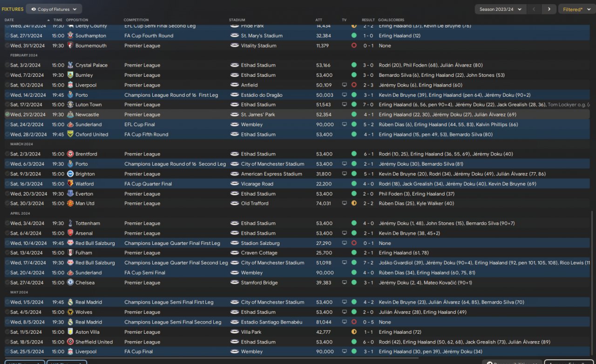Sort fixtures by the Competition column header
The height and width of the screenshot is (364, 596).
click(136, 20)
